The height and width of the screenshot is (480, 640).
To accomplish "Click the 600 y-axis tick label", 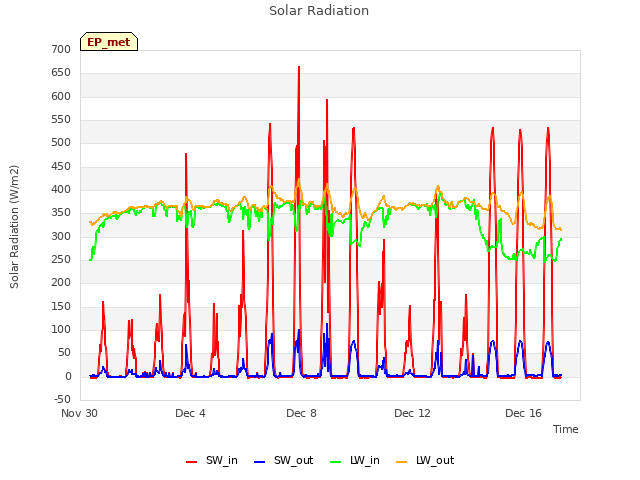I will pyautogui.click(x=61, y=96).
